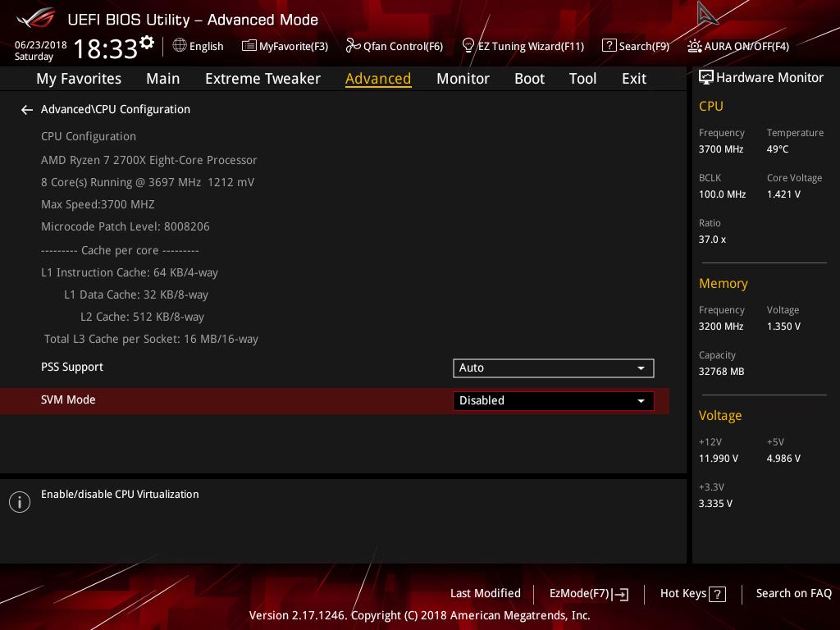Screen dimensions: 840x630
Task: Click the ROG logo icon
Action: click(36, 18)
